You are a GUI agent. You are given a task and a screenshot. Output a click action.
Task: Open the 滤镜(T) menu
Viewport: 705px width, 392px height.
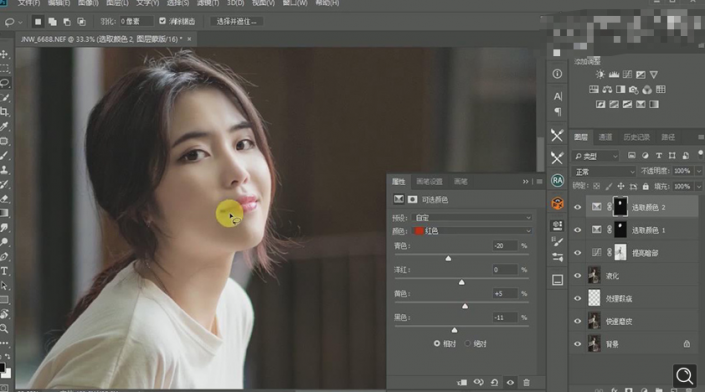coord(207,3)
